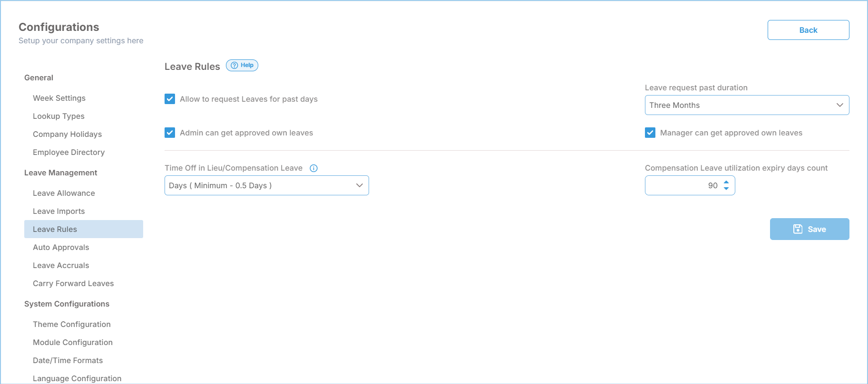Click the Help icon beside Leave Rules
The width and height of the screenshot is (868, 384).
click(x=242, y=66)
